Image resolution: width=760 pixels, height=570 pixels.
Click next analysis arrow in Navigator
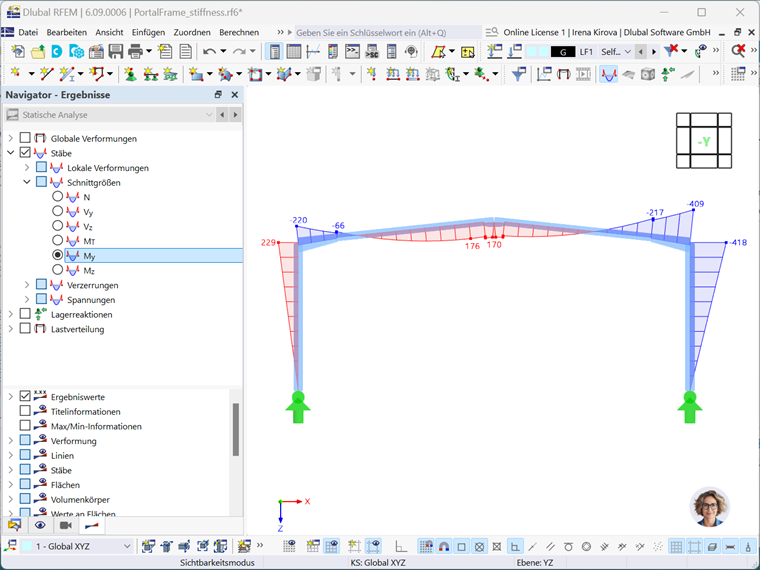[236, 115]
